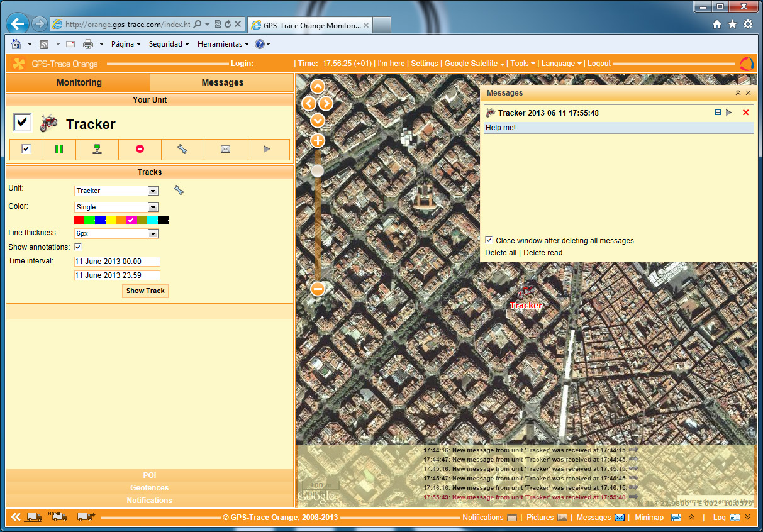
Task: Zoom in the map with the plus button
Action: point(318,140)
